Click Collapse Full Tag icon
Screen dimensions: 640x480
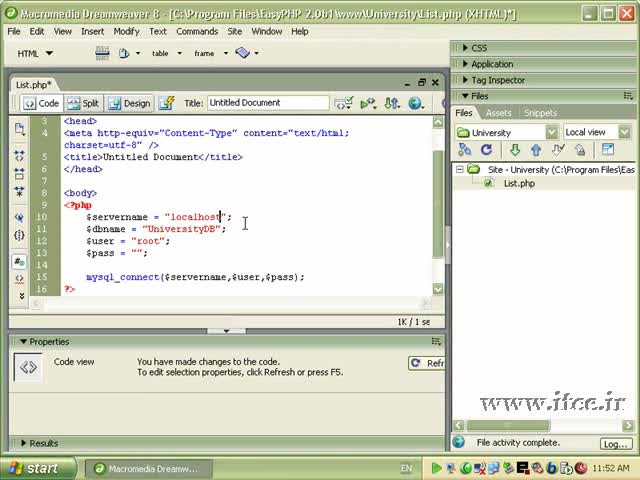click(19, 156)
